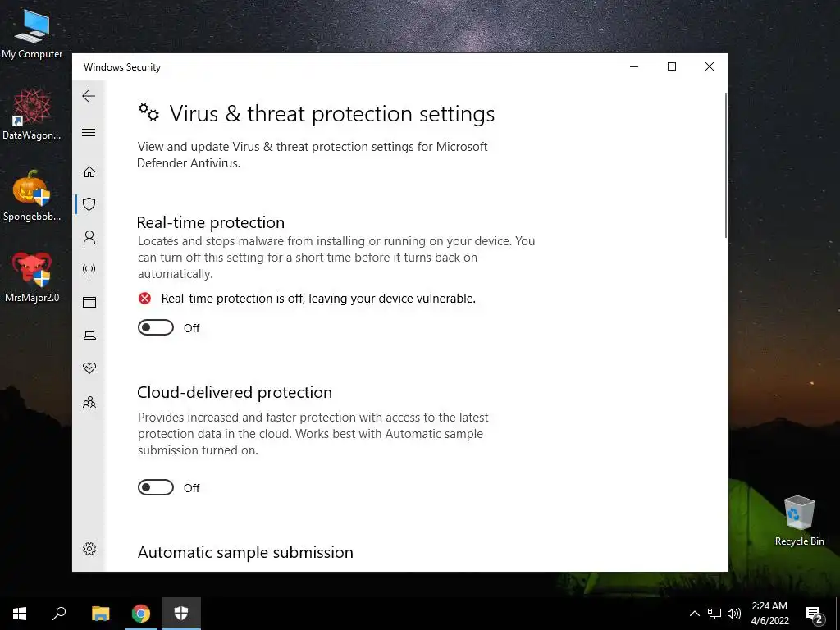Viewport: 840px width, 630px height.
Task: Open Family options icon in sidebar
Action: click(89, 402)
